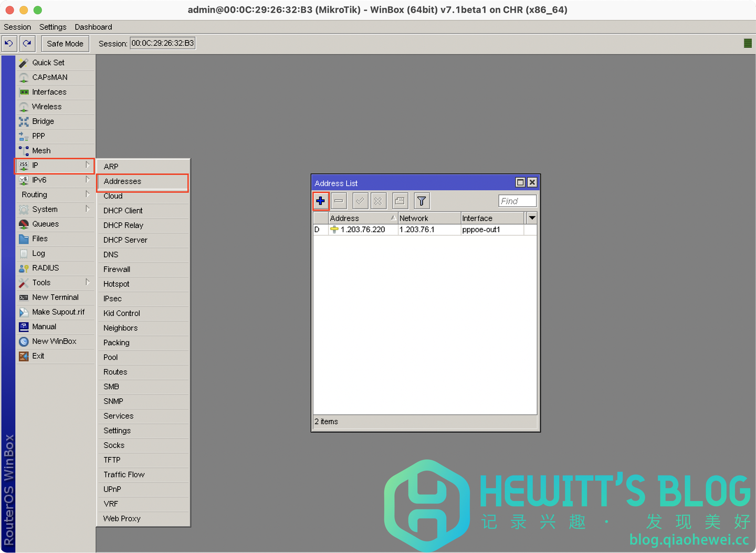Select Hotspot in the IP submenu
Screen dimensions: 756x553
point(143,284)
